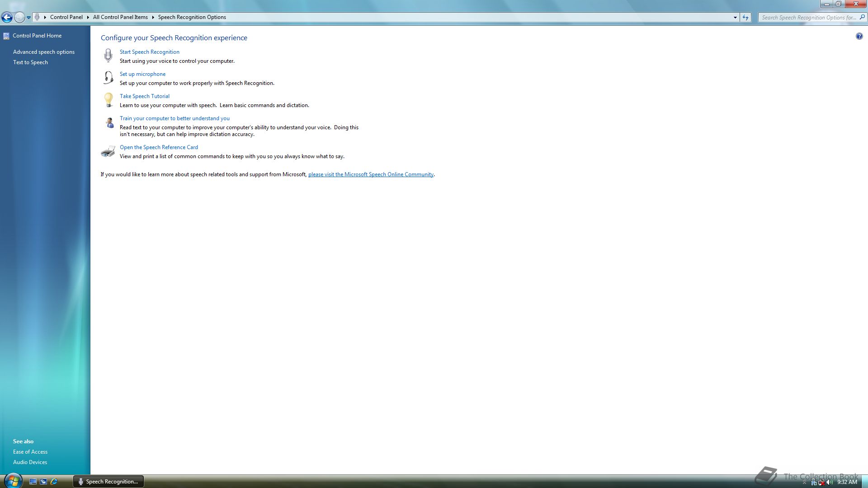Image resolution: width=868 pixels, height=488 pixels.
Task: Launch Internet Explorer from Quick Launch
Action: click(54, 481)
